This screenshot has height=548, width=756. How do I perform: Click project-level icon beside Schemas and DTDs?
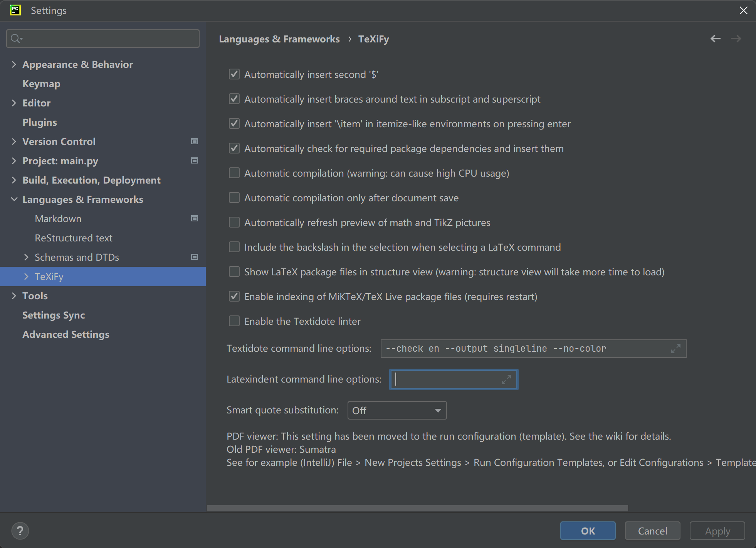point(195,257)
